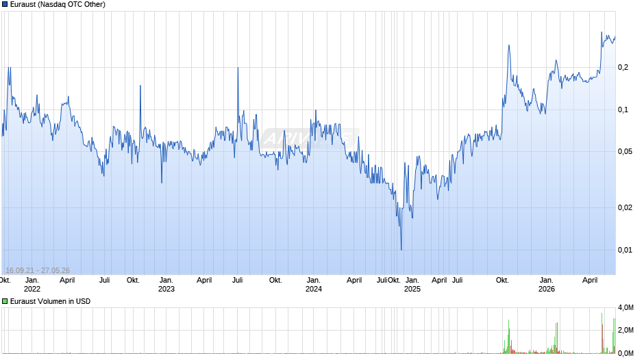
Task: Click the 'Jan. 2025' axis label
Action: [412, 285]
